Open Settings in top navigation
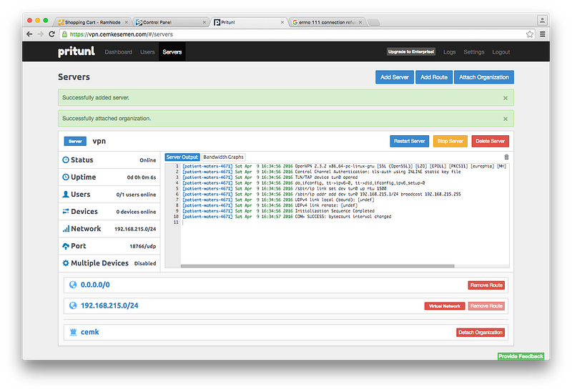The image size is (572, 392). pyautogui.click(x=474, y=52)
